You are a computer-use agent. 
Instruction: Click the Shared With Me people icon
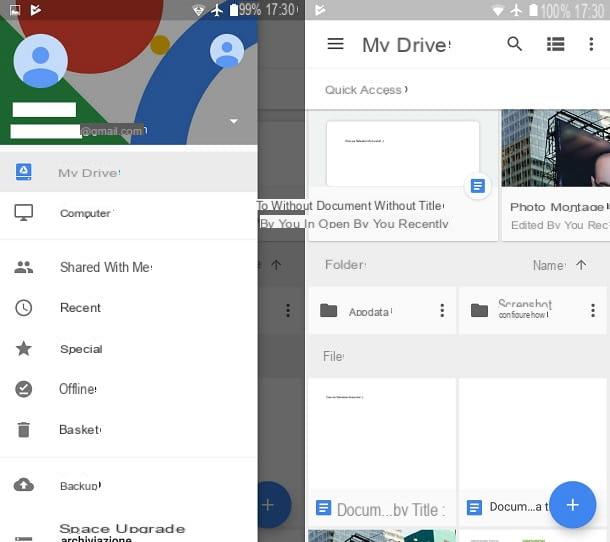point(24,267)
